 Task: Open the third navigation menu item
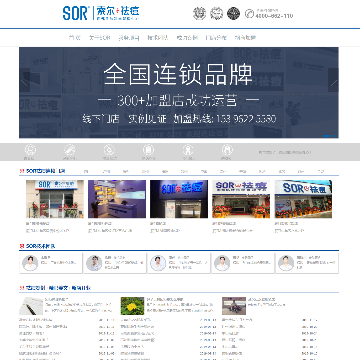[129, 38]
